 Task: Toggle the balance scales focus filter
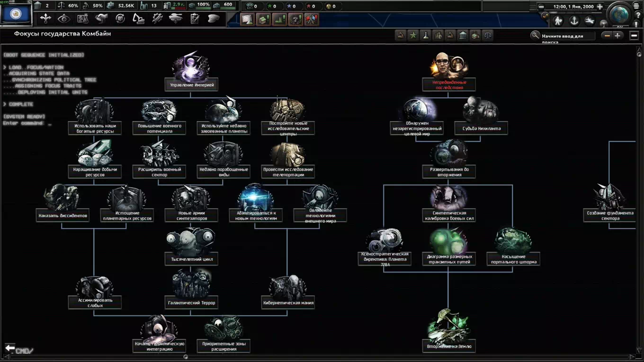[487, 35]
